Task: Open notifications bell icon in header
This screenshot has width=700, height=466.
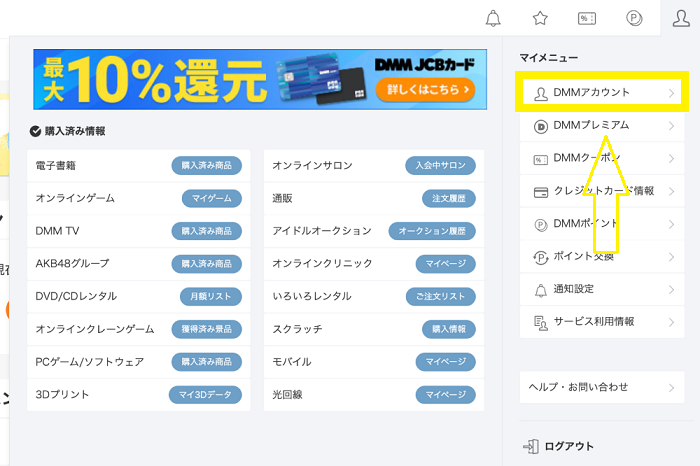Action: pos(493,18)
